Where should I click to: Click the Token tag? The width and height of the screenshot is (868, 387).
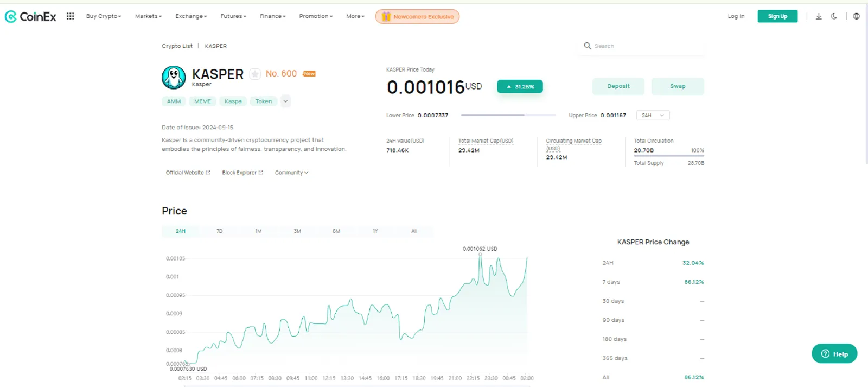click(x=264, y=101)
